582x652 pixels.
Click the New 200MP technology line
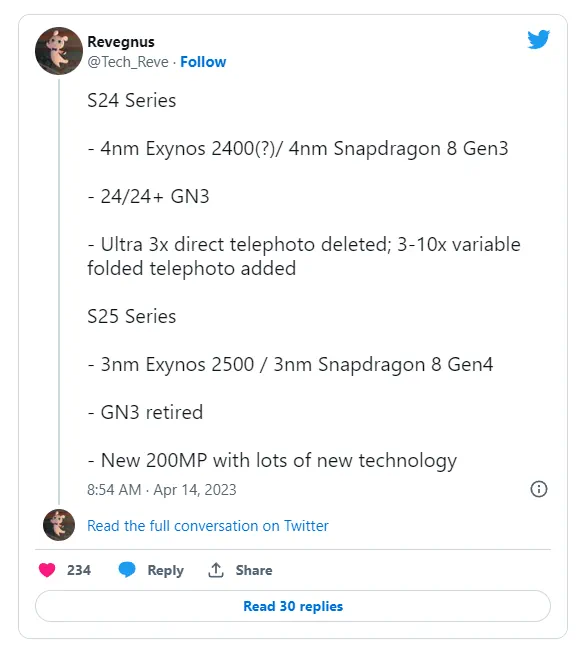coord(272,461)
